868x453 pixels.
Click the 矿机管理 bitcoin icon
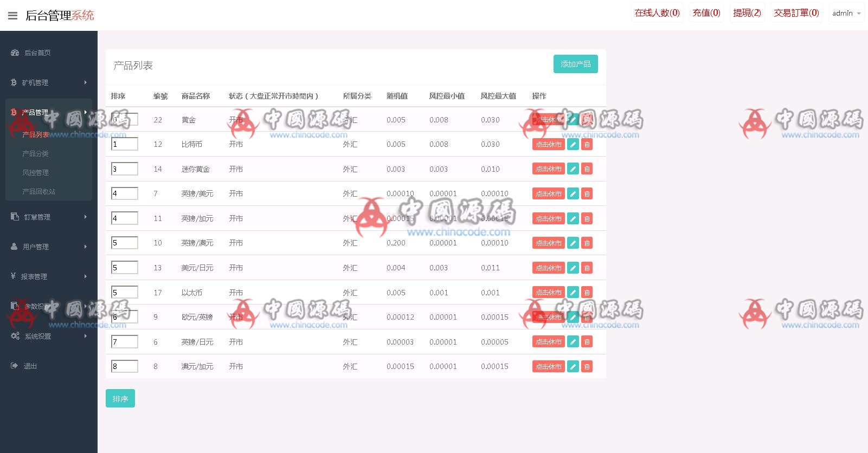tap(14, 82)
